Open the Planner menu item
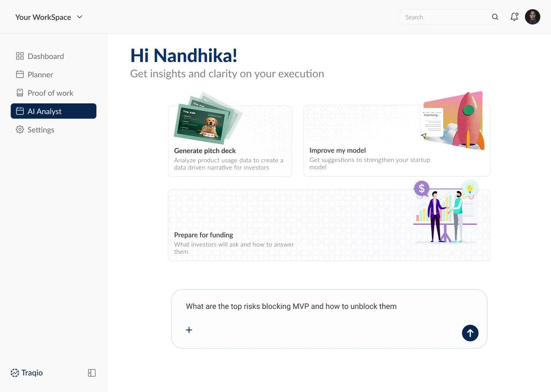This screenshot has width=551, height=392. (40, 75)
